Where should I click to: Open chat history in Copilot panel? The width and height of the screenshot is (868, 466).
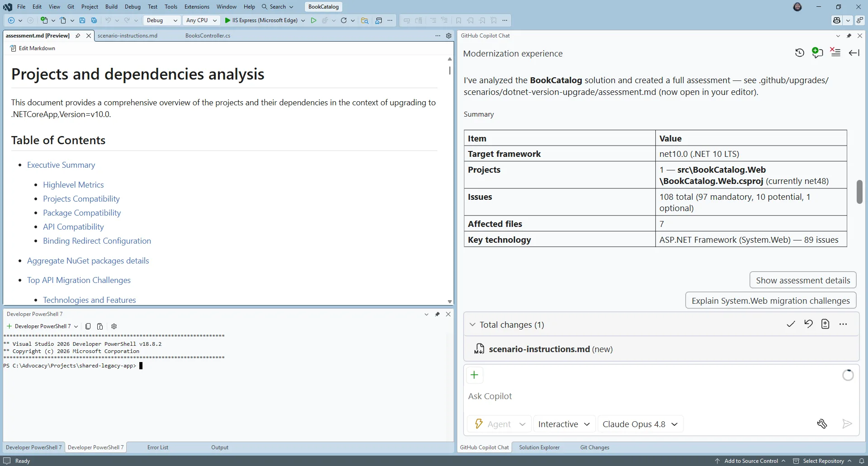point(799,53)
